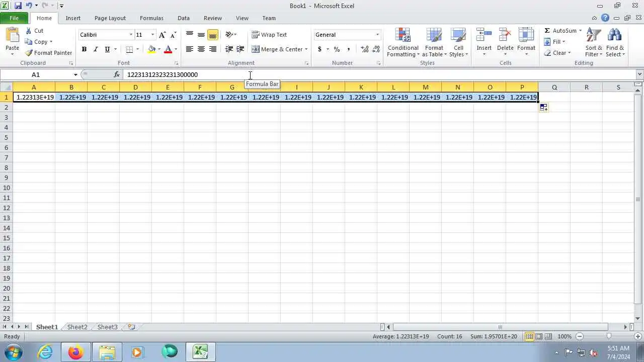Click Decrease Decimal icon
The image size is (644, 362).
point(376,49)
